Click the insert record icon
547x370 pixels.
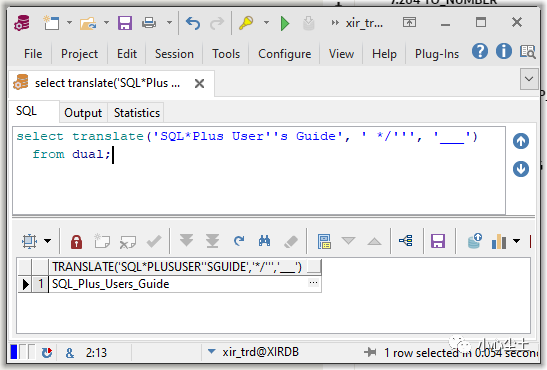(102, 241)
